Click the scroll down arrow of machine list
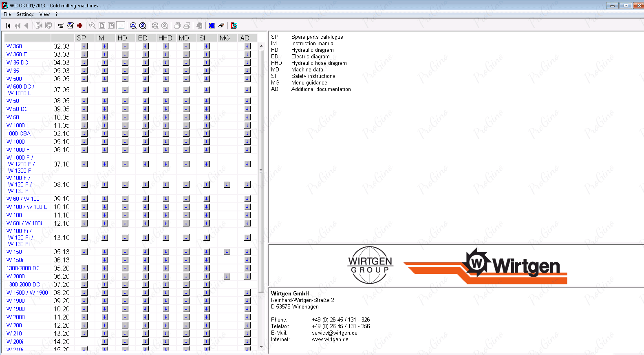Image resolution: width=644 pixels, height=355 pixels. coord(261,347)
